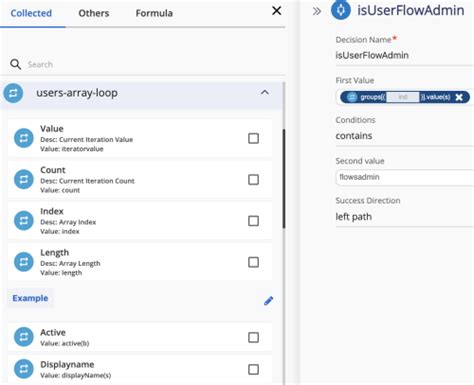Click the Example label
The height and width of the screenshot is (385, 474).
pyautogui.click(x=30, y=298)
